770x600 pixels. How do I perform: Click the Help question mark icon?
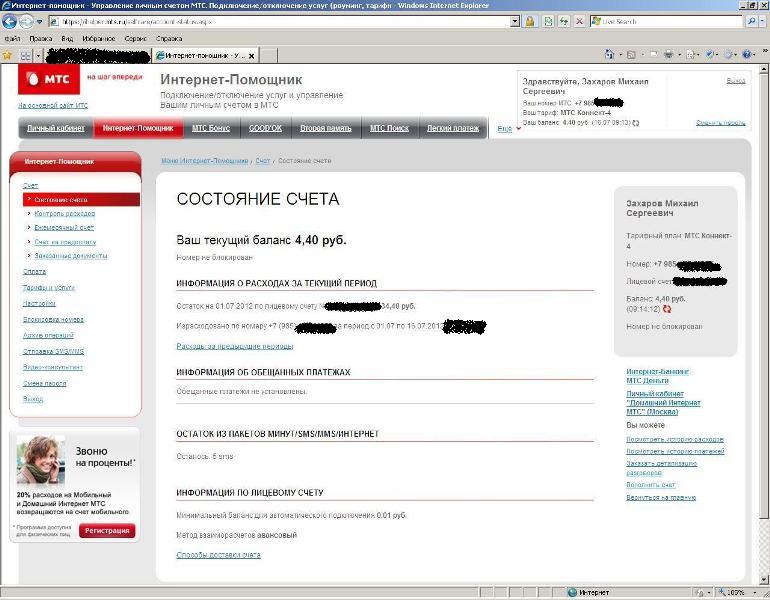[x=747, y=55]
